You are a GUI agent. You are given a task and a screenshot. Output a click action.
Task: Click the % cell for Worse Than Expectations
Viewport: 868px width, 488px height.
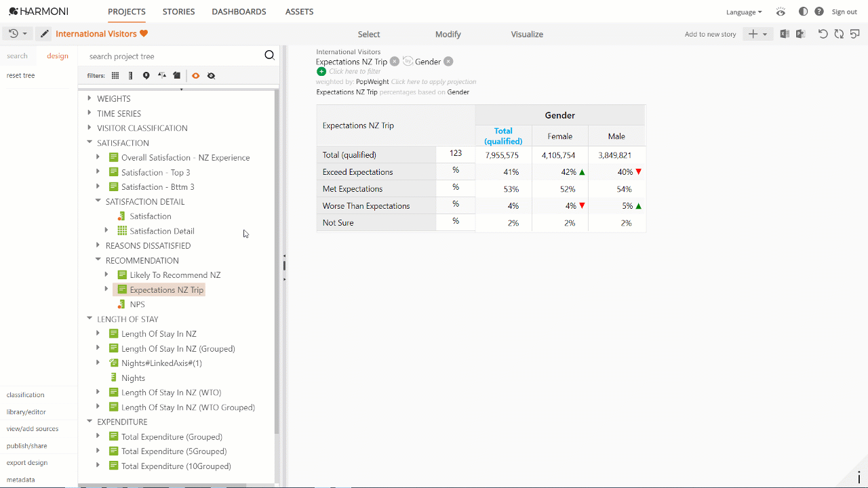(x=456, y=205)
